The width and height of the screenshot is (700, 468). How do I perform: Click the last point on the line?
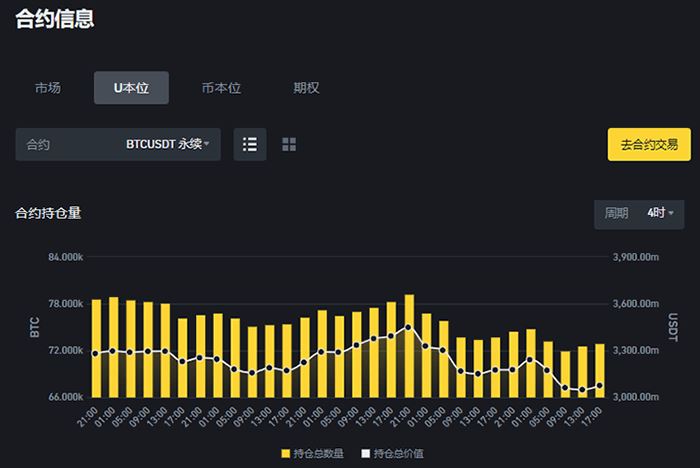[x=600, y=385]
